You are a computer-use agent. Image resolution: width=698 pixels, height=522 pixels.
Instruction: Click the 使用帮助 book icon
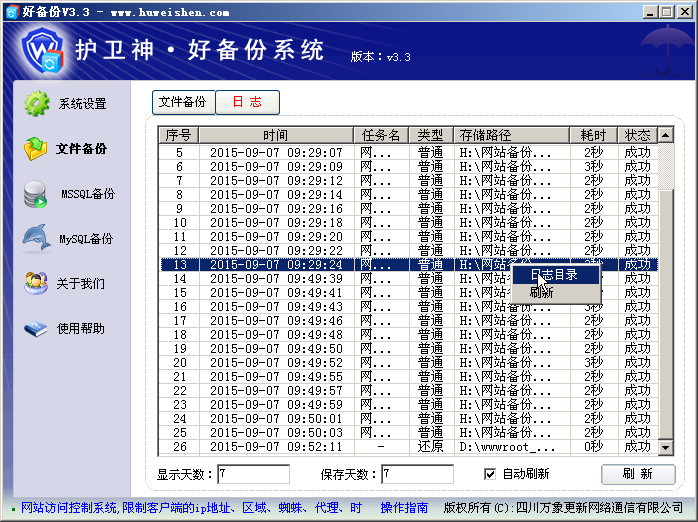(x=36, y=329)
